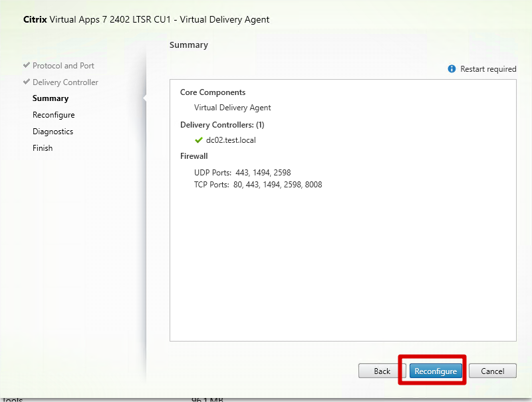The height and width of the screenshot is (402, 532).
Task: Open the Delivery Controller step
Action: click(x=65, y=82)
